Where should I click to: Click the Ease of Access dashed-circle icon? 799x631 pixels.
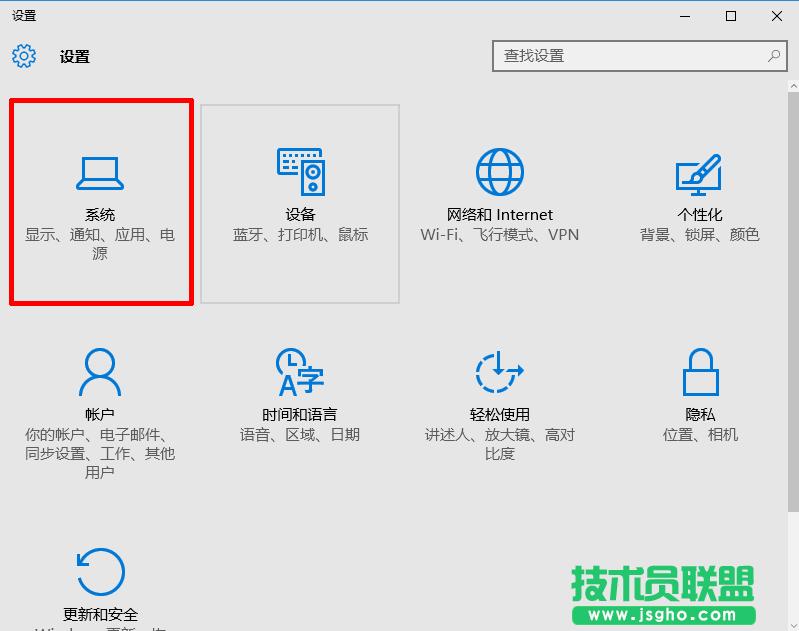[x=500, y=373]
